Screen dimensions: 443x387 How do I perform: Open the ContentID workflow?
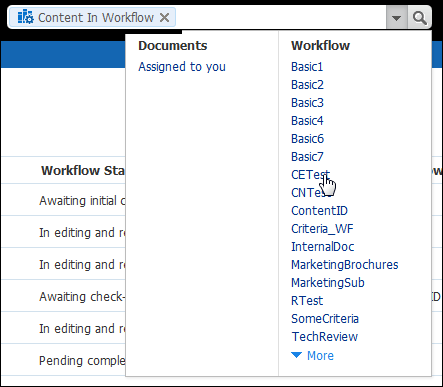click(x=319, y=211)
